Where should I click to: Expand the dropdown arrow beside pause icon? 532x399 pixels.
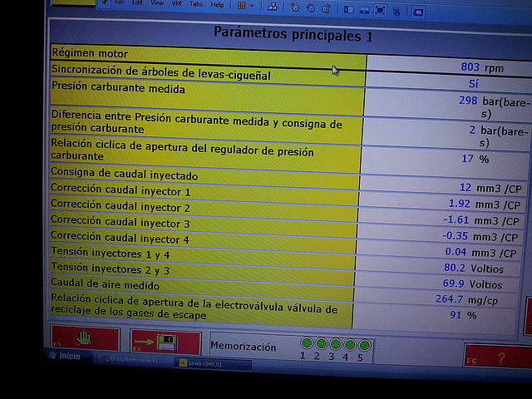click(252, 6)
